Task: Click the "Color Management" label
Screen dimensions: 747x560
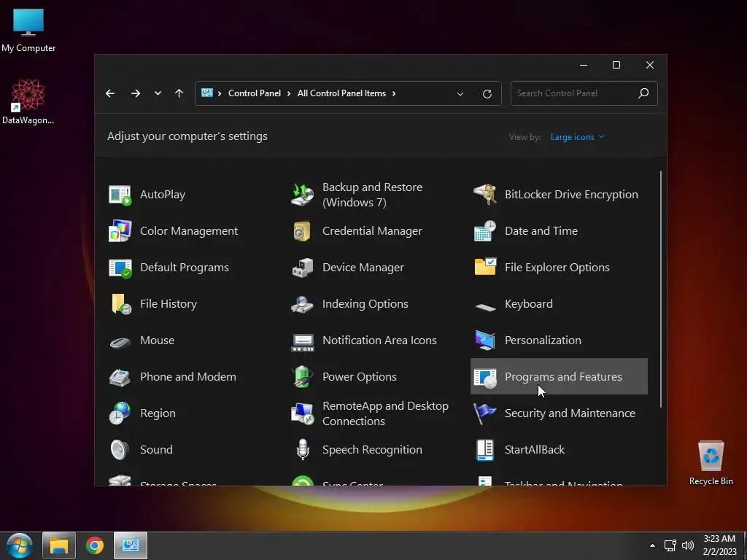Action: tap(189, 231)
